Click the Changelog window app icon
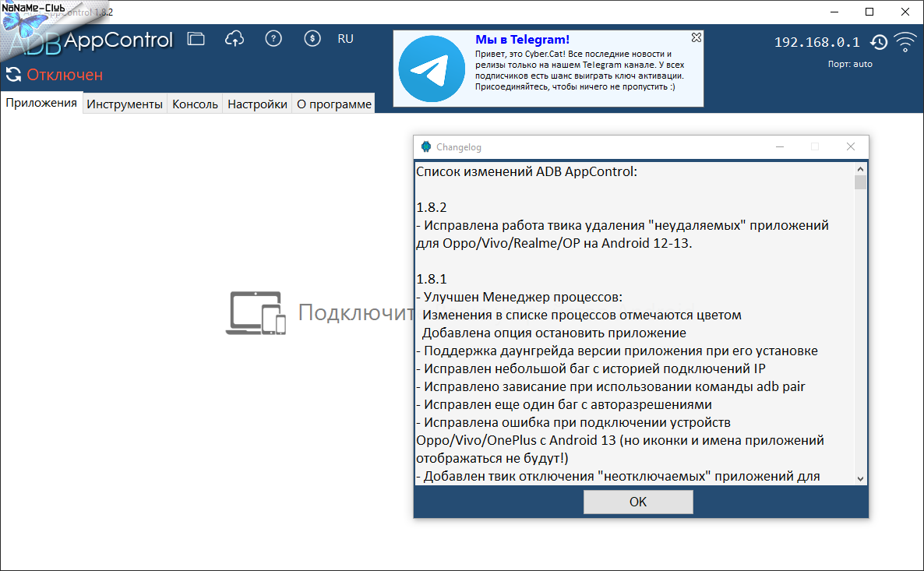Screen dimensions: 924x571 [x=426, y=146]
